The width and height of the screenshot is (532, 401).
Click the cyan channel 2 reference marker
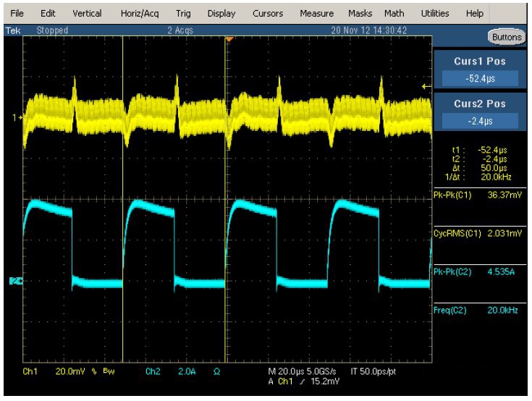click(x=16, y=281)
